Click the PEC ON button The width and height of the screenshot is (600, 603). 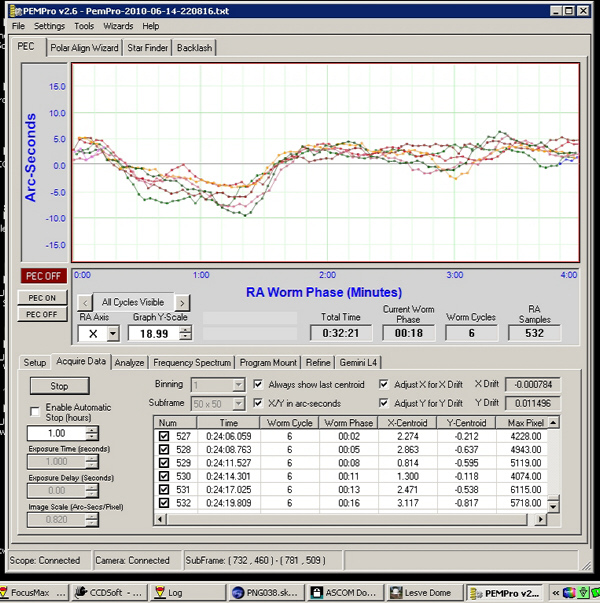click(x=42, y=298)
